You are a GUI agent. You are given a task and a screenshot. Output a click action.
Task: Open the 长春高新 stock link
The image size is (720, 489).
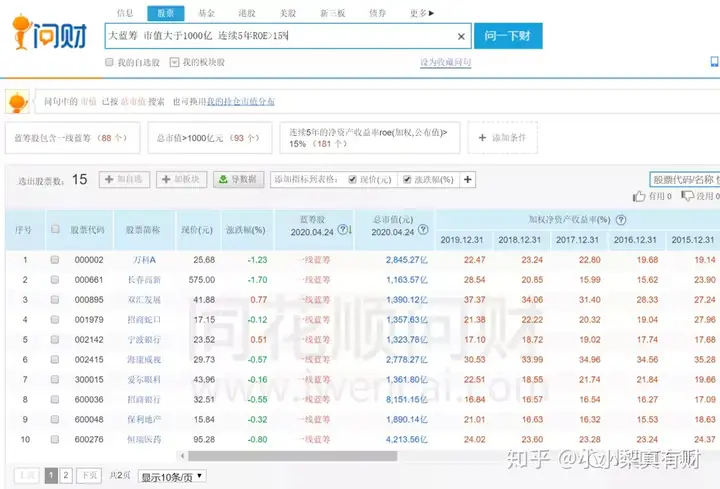click(144, 280)
